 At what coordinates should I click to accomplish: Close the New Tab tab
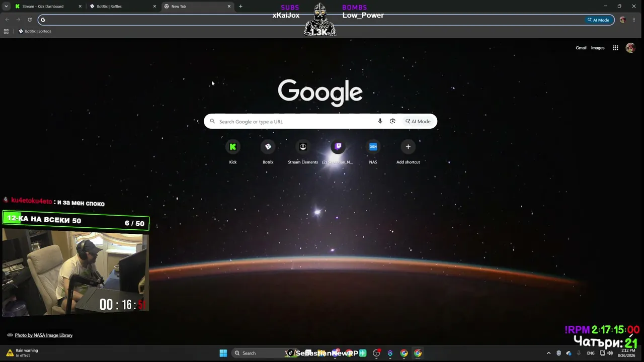click(x=229, y=7)
